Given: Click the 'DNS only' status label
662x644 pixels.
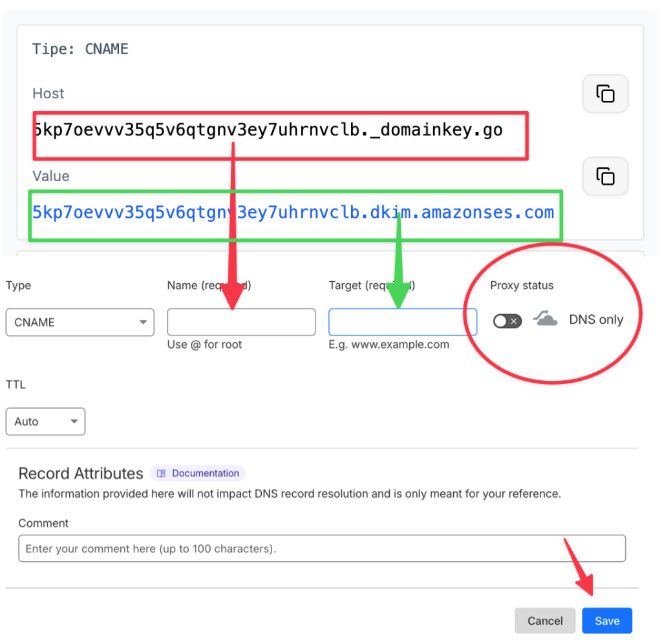Looking at the screenshot, I should pos(595,319).
